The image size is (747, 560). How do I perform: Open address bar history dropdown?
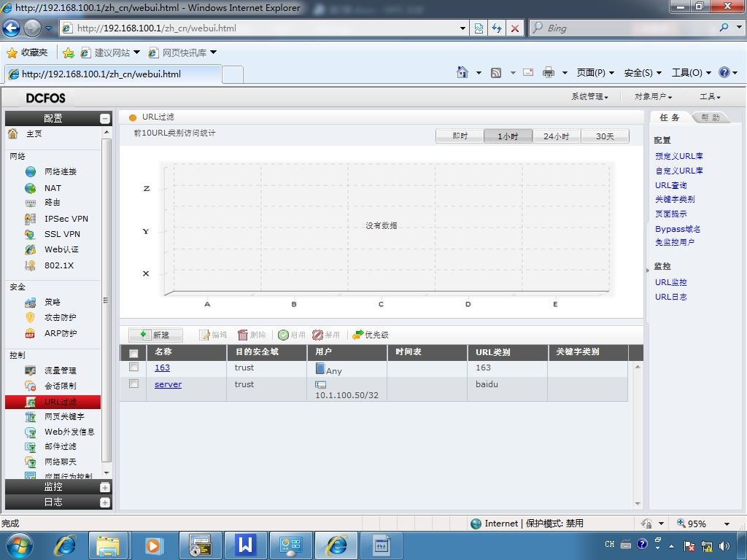click(462, 28)
